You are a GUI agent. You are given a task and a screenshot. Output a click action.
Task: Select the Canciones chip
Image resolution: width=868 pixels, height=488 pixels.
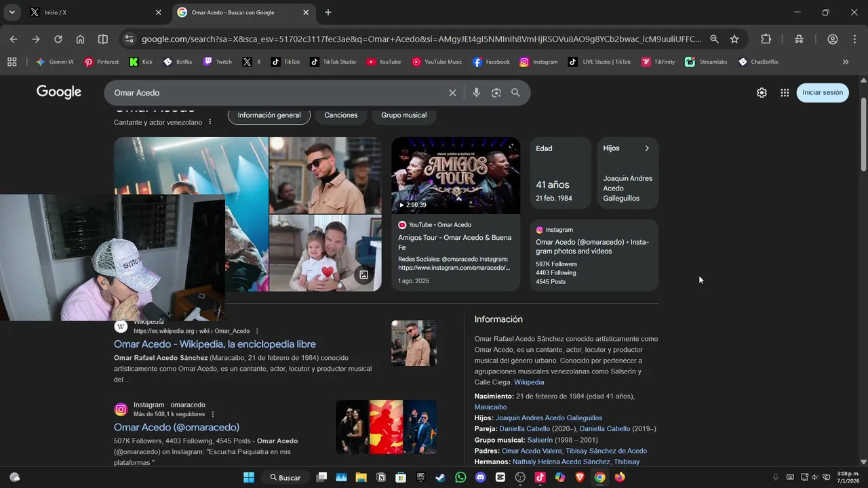click(341, 115)
